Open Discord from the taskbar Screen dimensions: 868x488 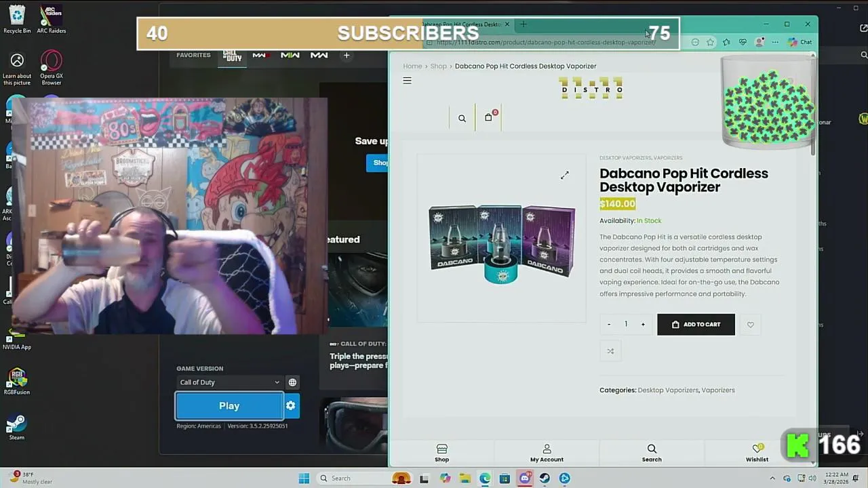pyautogui.click(x=525, y=479)
